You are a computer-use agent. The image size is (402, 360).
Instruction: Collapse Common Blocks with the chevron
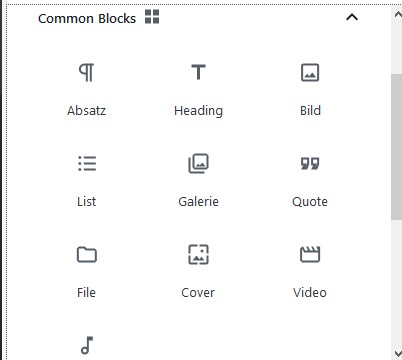tap(352, 17)
